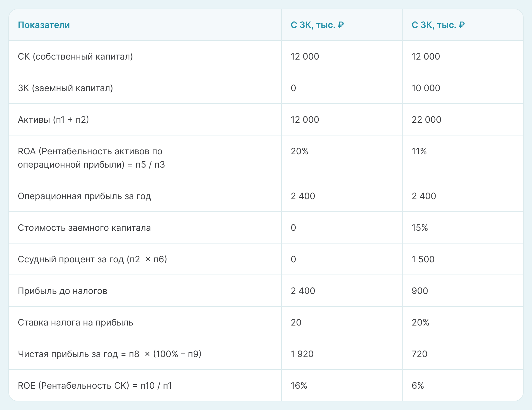Click the ROA value "11%"
This screenshot has height=410, width=532.
[419, 151]
